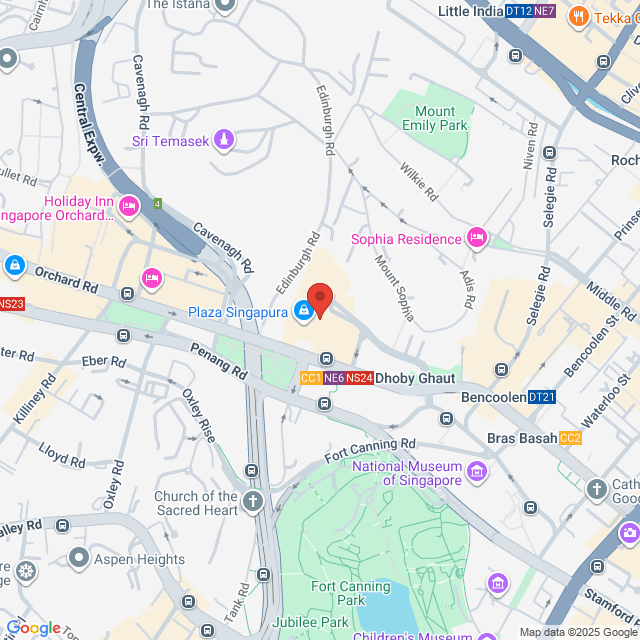Click the bus stop icon on Selegie Rd
640x640 pixels.
(549, 153)
